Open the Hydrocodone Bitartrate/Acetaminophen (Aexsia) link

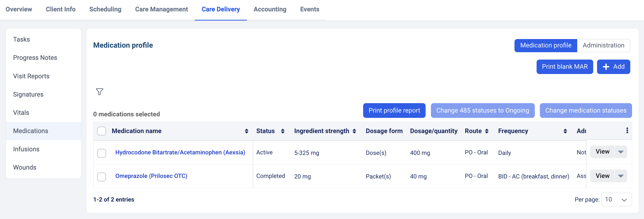click(x=180, y=152)
